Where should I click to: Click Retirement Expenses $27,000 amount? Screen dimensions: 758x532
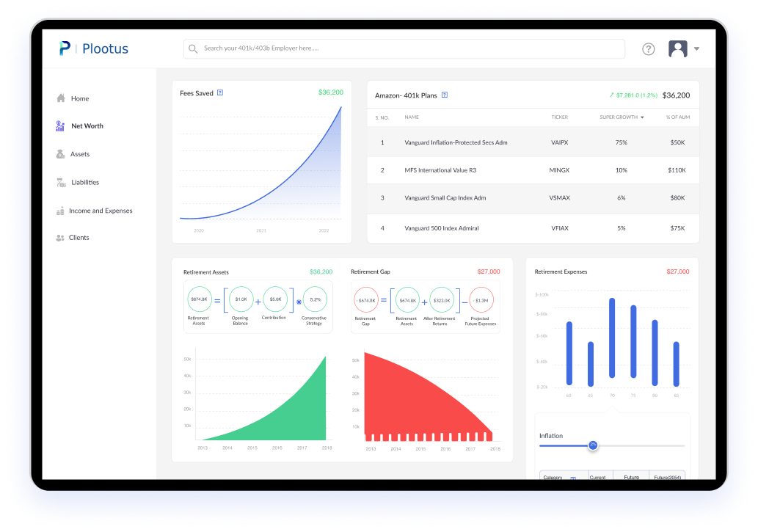678,272
